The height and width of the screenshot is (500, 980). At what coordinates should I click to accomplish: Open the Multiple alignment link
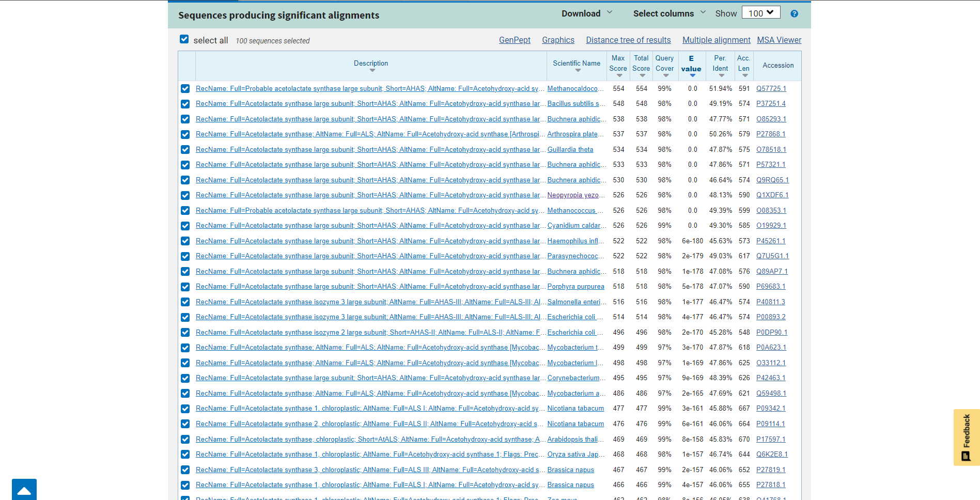[716, 40]
